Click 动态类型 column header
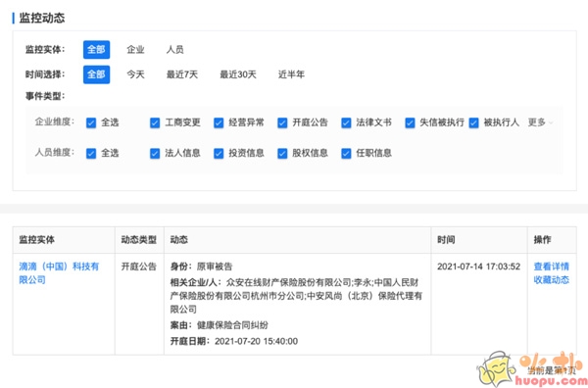588x388 pixels. click(139, 240)
